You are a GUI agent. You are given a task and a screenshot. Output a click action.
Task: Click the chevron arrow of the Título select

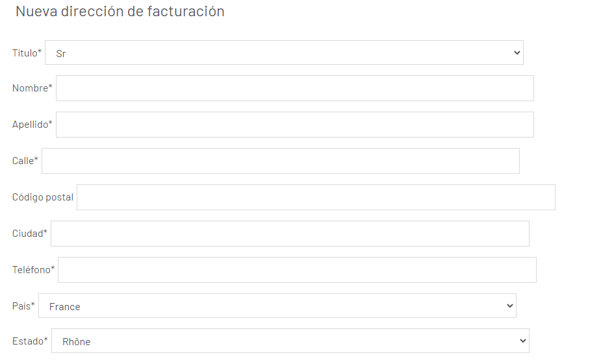click(517, 53)
